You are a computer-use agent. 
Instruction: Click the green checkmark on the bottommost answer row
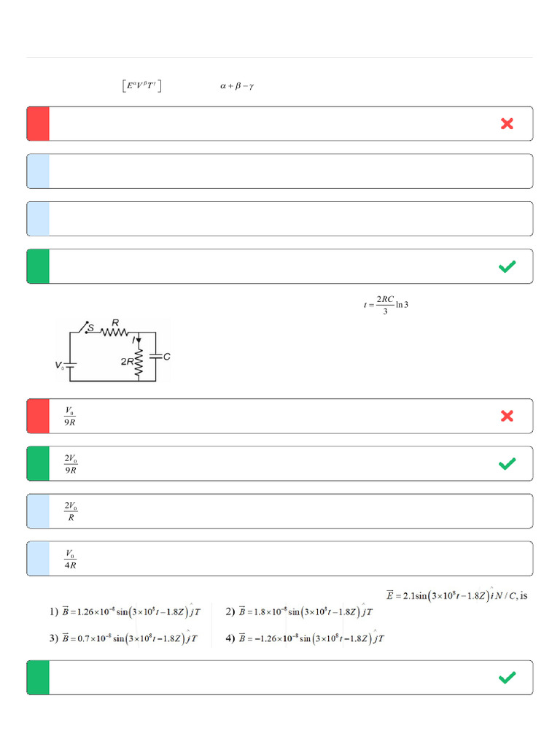tap(507, 678)
